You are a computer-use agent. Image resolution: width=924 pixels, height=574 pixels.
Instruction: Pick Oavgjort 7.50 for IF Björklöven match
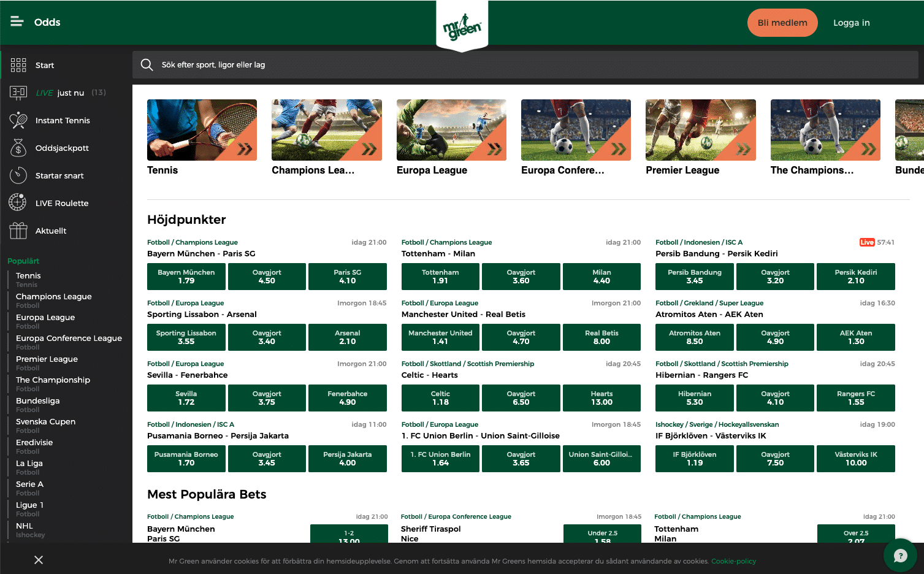tap(775, 459)
